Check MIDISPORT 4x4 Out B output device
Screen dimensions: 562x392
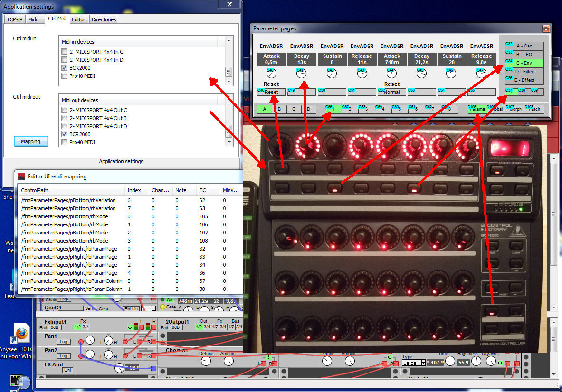click(x=65, y=118)
